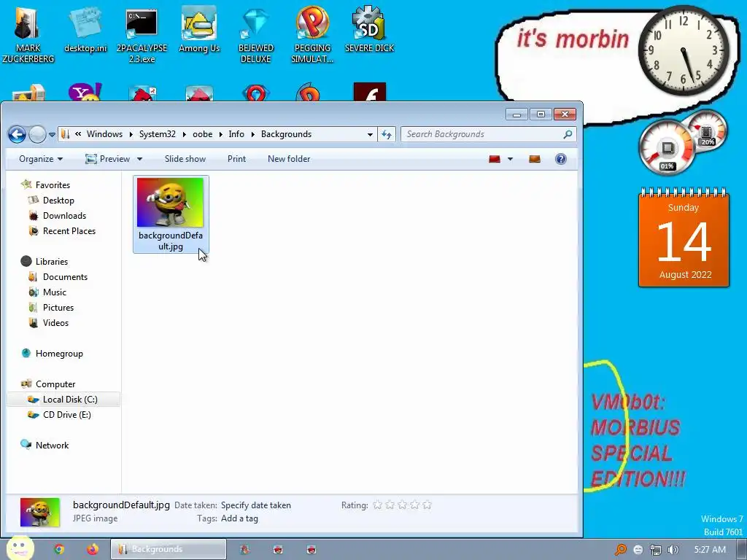The image size is (747, 560).
Task: Set rating to five stars
Action: tap(427, 505)
